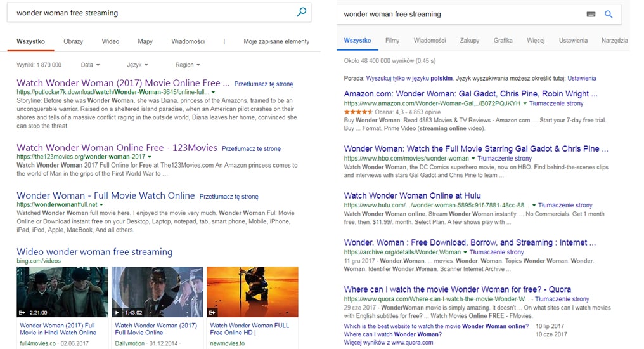Image resolution: width=644 pixels, height=349 pixels.
Task: Open the 2:21:00 Hindi movie thumbnail
Action: pos(62,291)
